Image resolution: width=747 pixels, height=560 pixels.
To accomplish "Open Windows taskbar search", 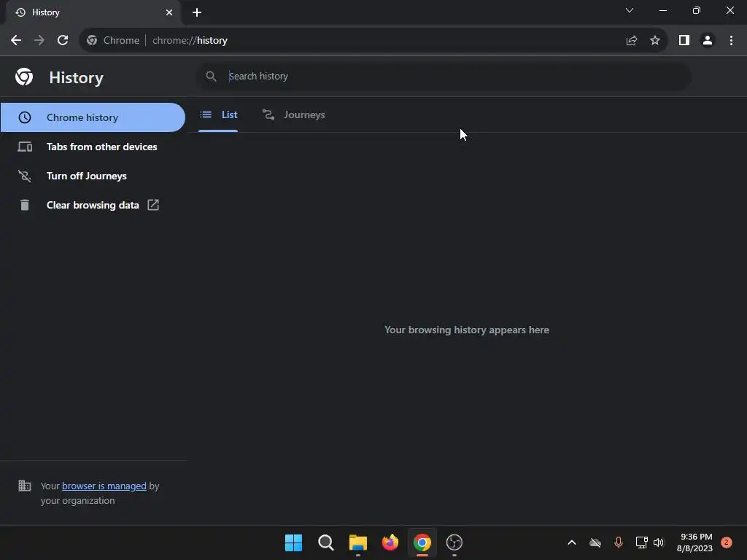I will [326, 542].
